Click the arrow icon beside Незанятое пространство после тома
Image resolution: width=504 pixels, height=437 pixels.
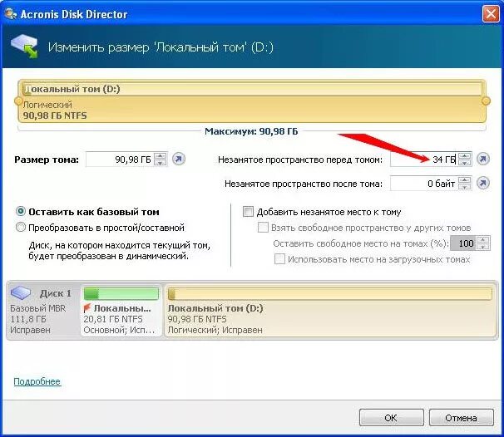pyautogui.click(x=483, y=183)
